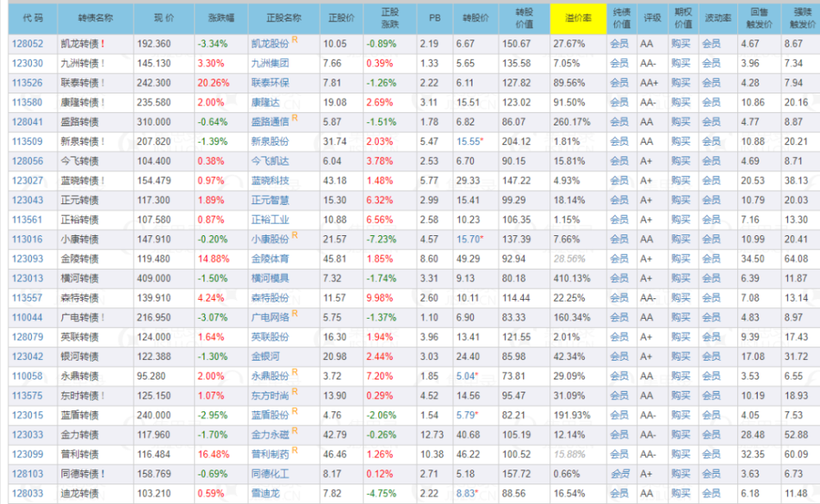This screenshot has width=820, height=504.
Task: Select bond name 普利转债
Action: [80, 454]
